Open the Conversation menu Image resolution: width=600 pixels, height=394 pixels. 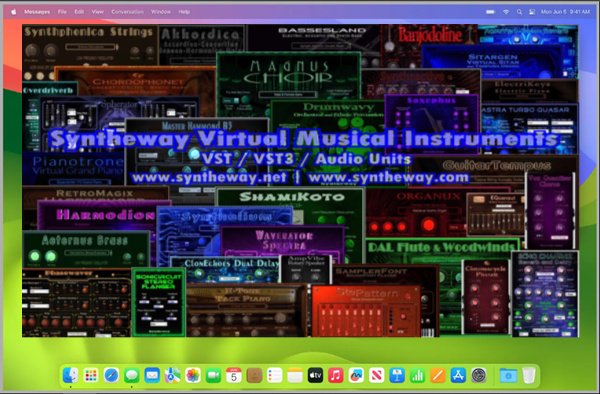coord(127,12)
